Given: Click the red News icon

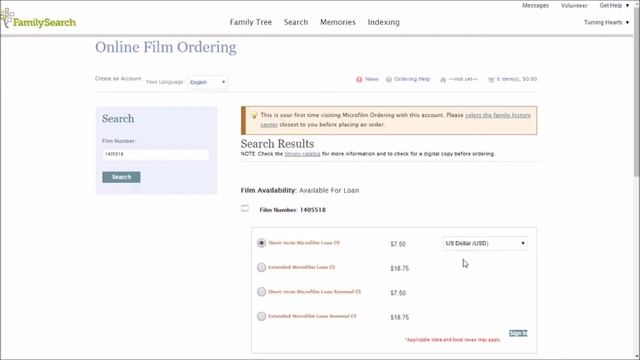Looking at the screenshot, I should click(x=359, y=80).
